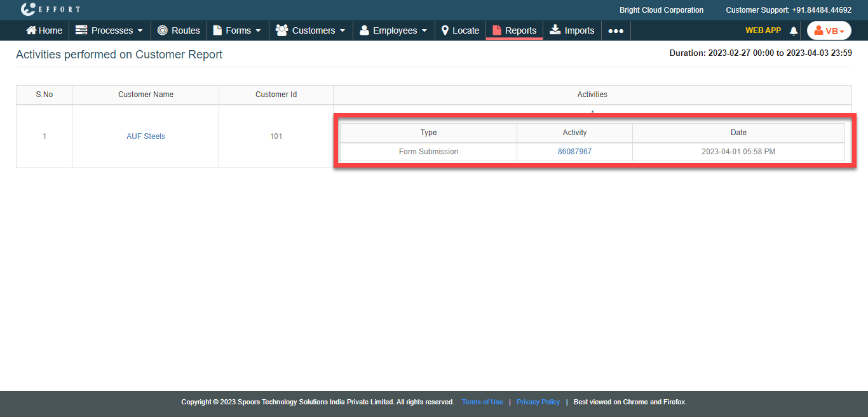Viewport: 868px width, 417px height.
Task: Click the WEB APP link
Action: click(x=763, y=30)
